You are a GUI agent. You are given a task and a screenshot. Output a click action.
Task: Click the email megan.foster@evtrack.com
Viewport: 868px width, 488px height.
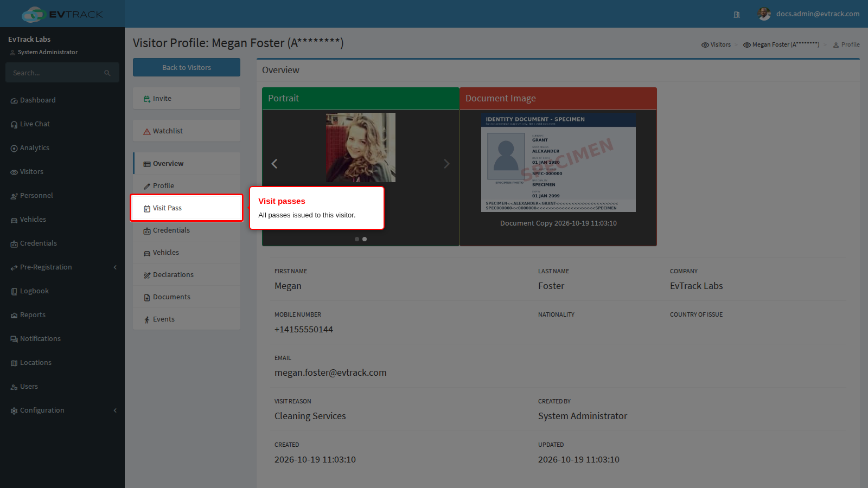330,373
